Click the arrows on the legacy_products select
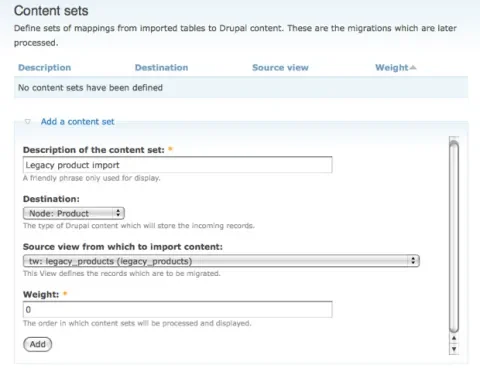 [413, 261]
